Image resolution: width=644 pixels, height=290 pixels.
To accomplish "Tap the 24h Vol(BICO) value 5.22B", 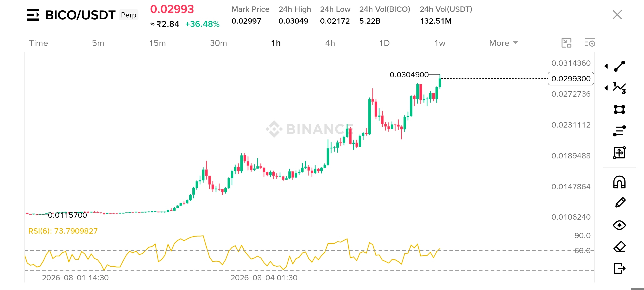I will coord(370,21).
